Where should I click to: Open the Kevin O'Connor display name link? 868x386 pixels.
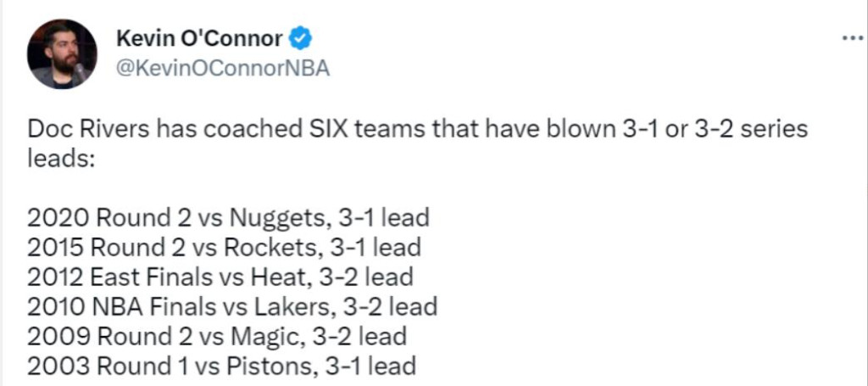point(199,39)
